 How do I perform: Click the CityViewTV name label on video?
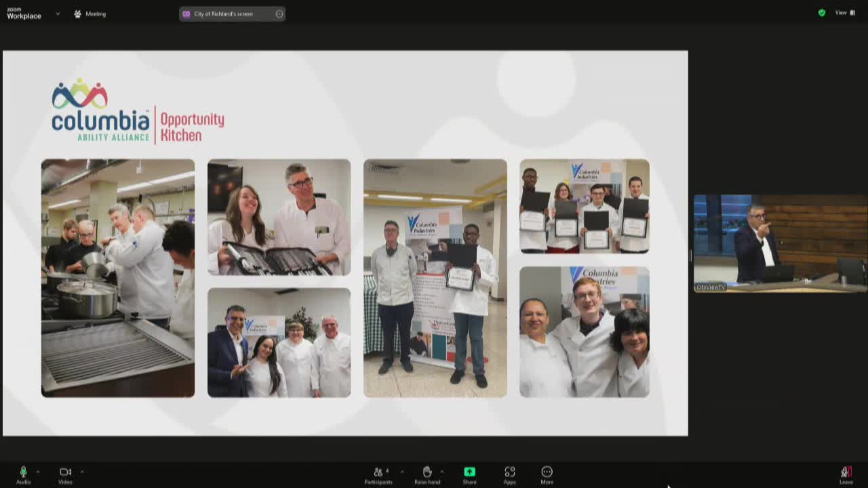711,287
